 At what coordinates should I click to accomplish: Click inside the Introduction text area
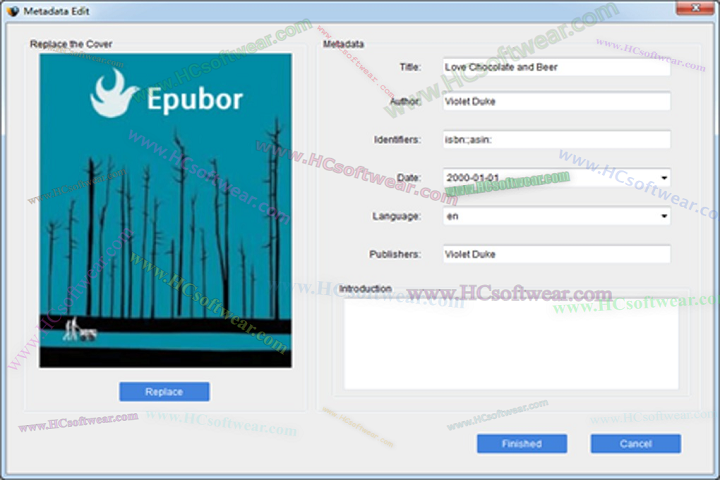511,345
